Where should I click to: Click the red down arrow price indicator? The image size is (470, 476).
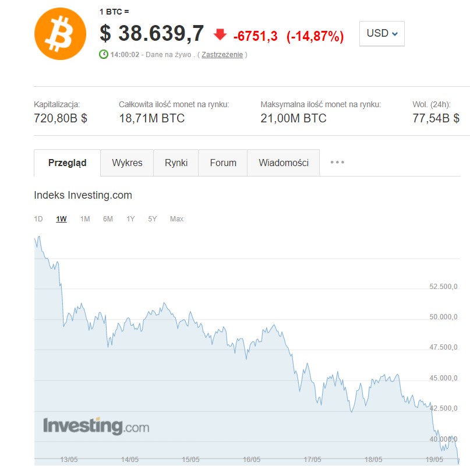click(x=220, y=34)
